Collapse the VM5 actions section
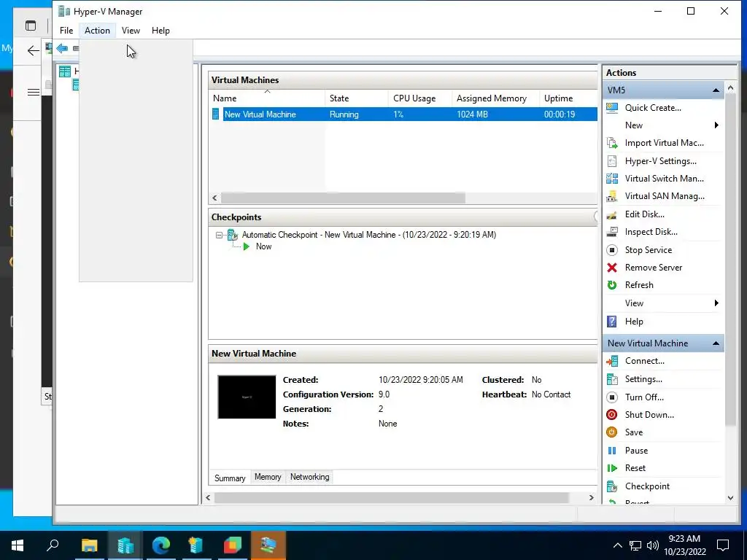The width and height of the screenshot is (747, 560). click(716, 90)
